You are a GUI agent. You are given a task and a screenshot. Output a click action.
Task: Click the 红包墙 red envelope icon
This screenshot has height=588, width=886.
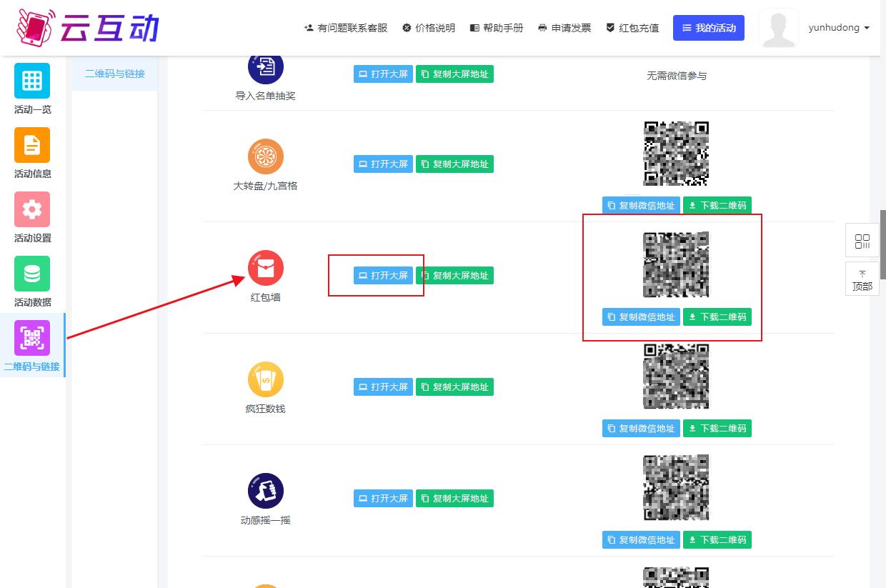[266, 268]
